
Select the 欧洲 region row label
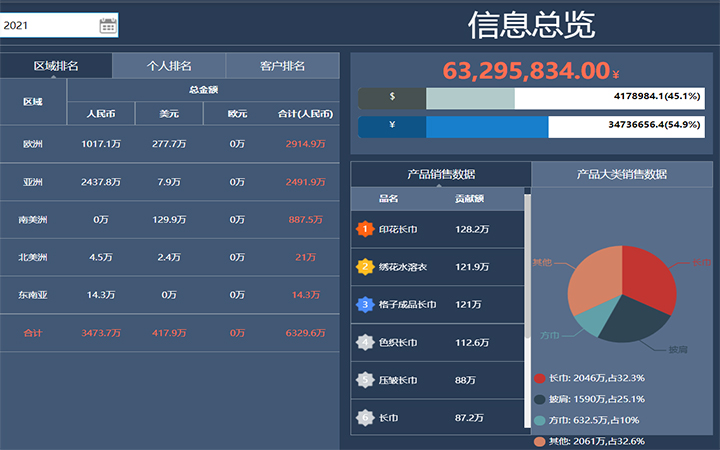tap(33, 144)
